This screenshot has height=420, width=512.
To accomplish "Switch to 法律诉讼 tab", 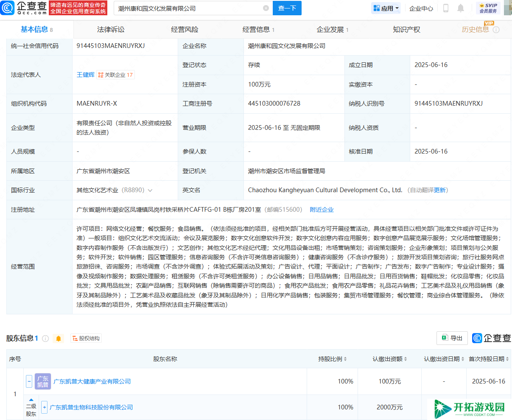I will tap(111, 29).
